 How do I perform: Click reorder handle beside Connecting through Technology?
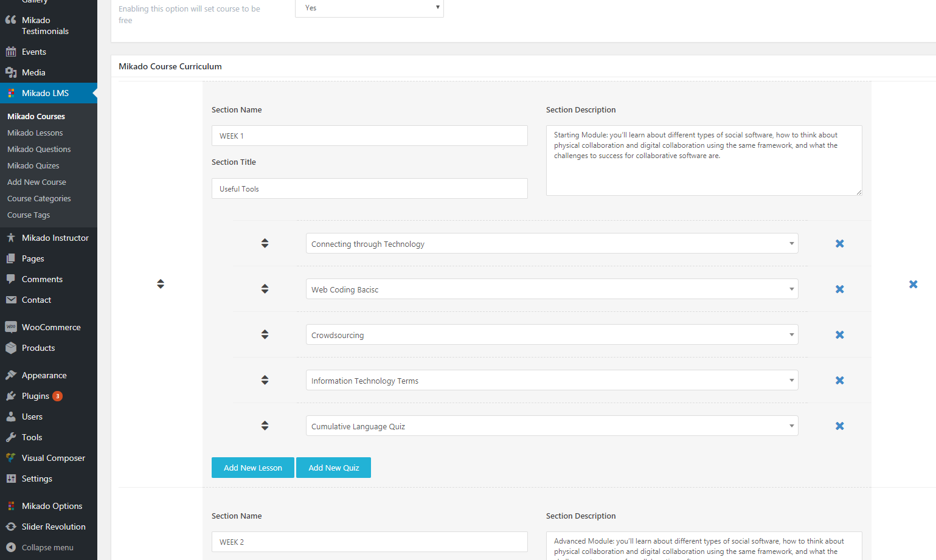(265, 243)
